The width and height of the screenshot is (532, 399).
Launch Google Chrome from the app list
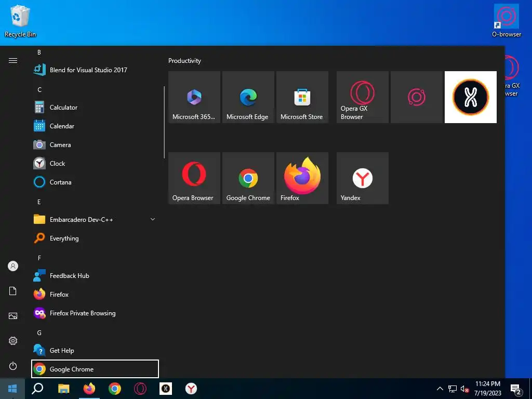[95, 369]
